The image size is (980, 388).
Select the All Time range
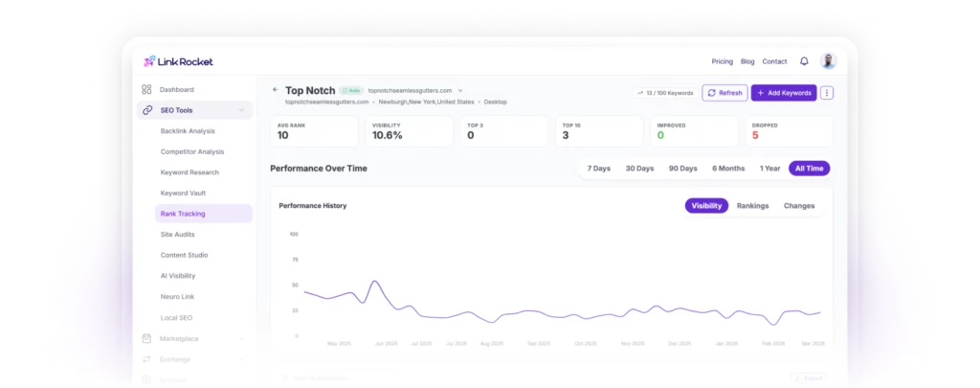coord(810,169)
